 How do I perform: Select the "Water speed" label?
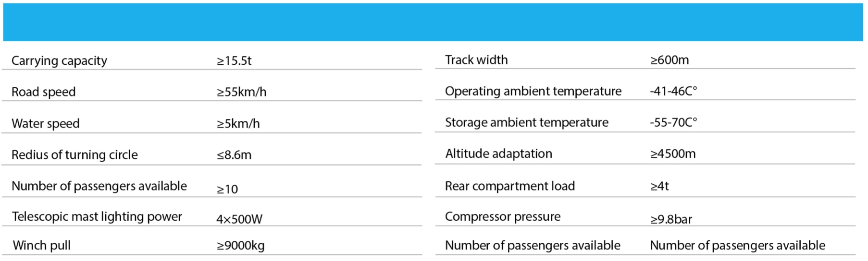[x=46, y=124]
